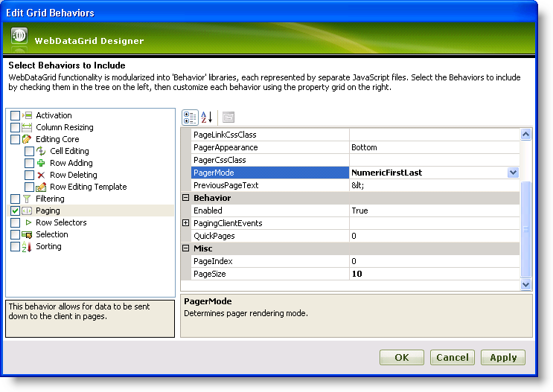553x392 pixels.
Task: Click the Row Deleting red X icon
Action: (x=41, y=175)
